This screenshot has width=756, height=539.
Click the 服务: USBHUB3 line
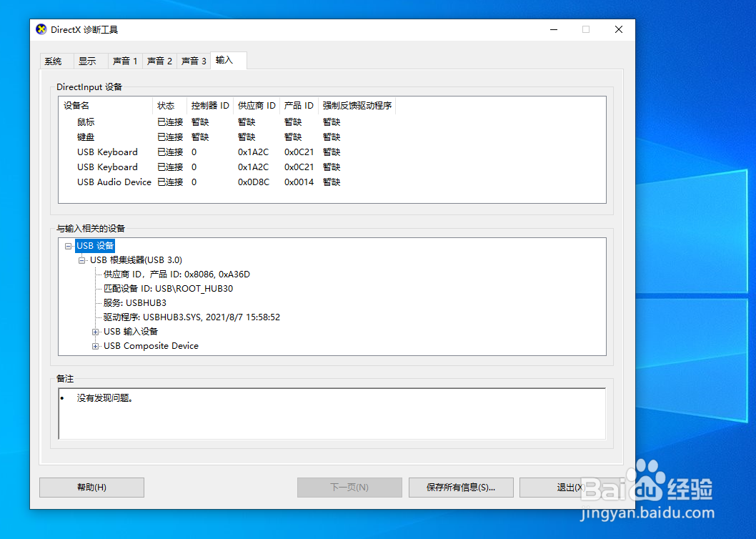pos(135,303)
